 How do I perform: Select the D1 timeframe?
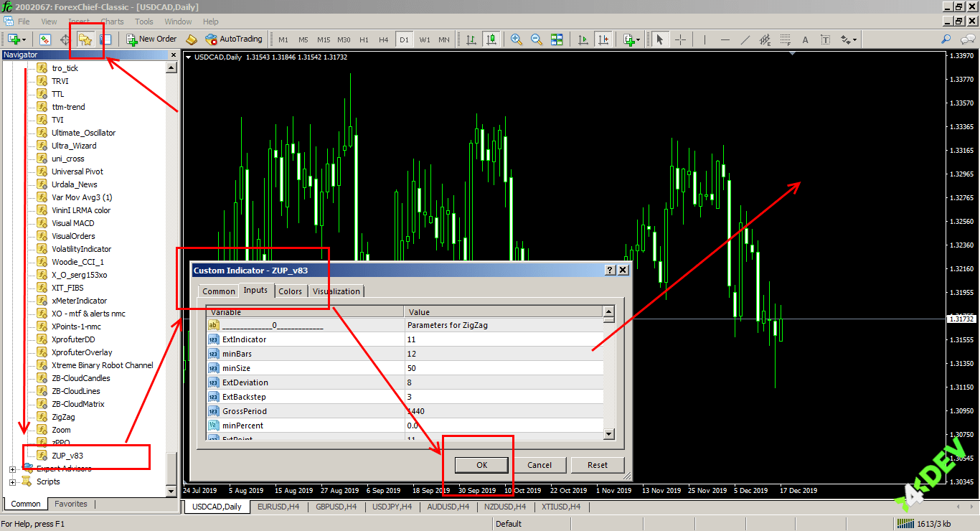click(x=404, y=39)
